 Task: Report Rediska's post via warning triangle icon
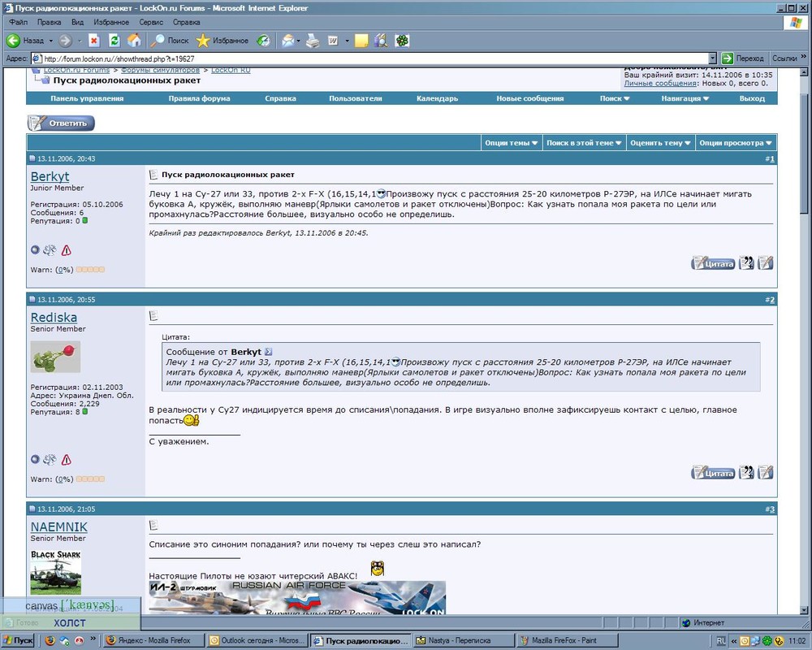click(x=67, y=459)
